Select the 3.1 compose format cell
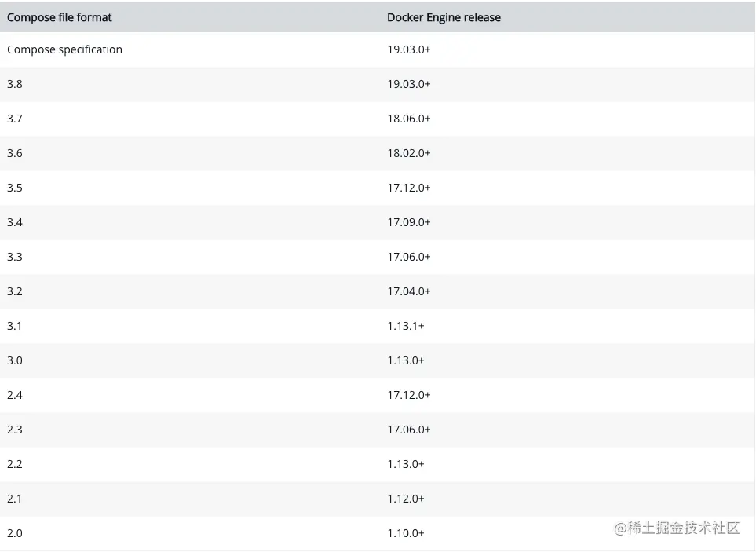 point(15,326)
